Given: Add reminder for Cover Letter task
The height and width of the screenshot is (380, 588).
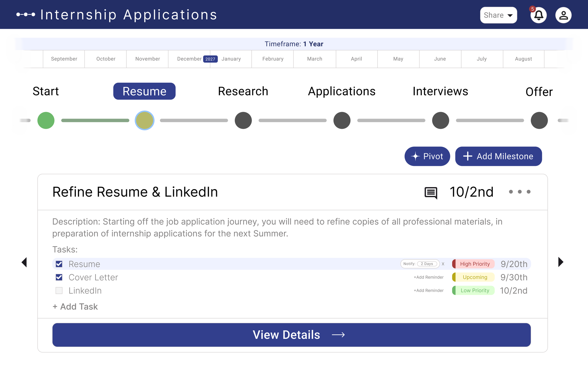Looking at the screenshot, I should [x=429, y=277].
